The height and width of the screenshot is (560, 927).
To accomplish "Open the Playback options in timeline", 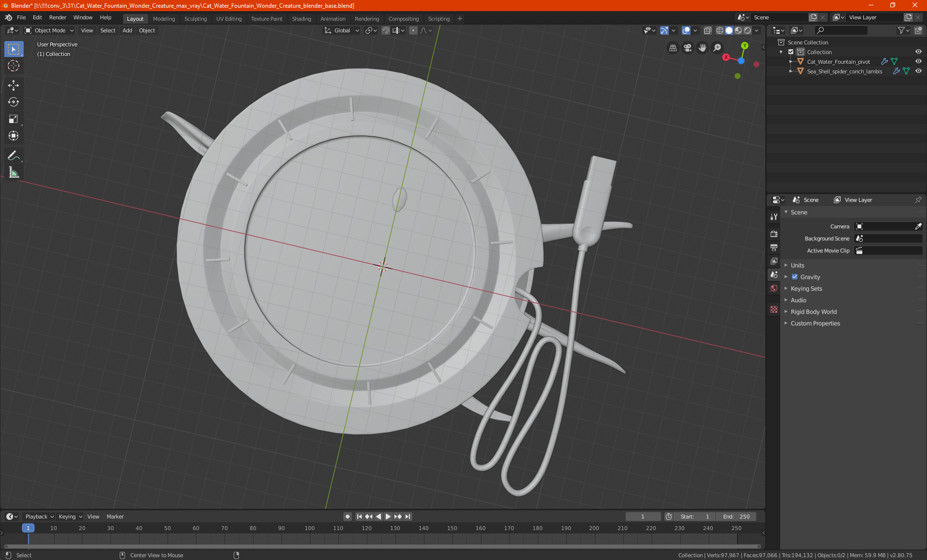I will [39, 517].
